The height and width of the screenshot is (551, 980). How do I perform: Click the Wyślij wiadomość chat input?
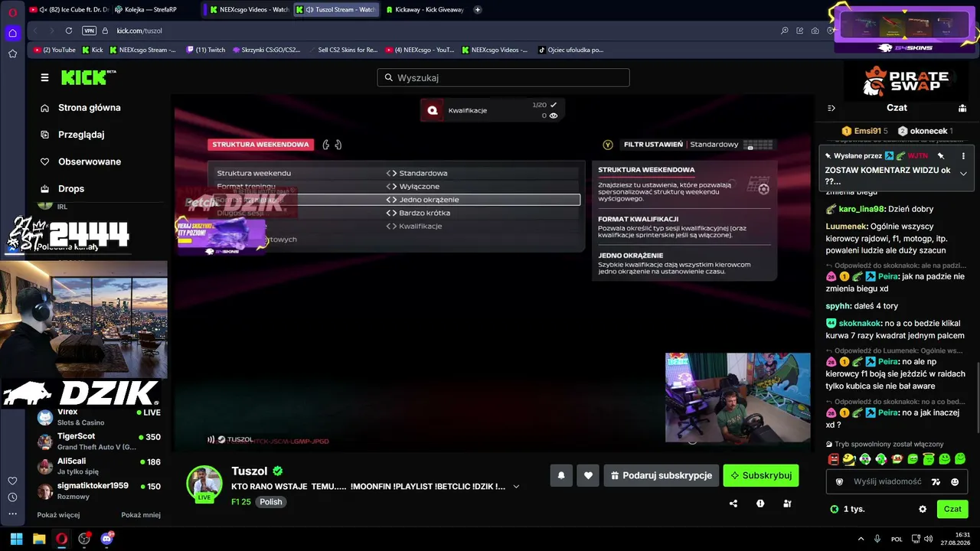[x=887, y=481]
